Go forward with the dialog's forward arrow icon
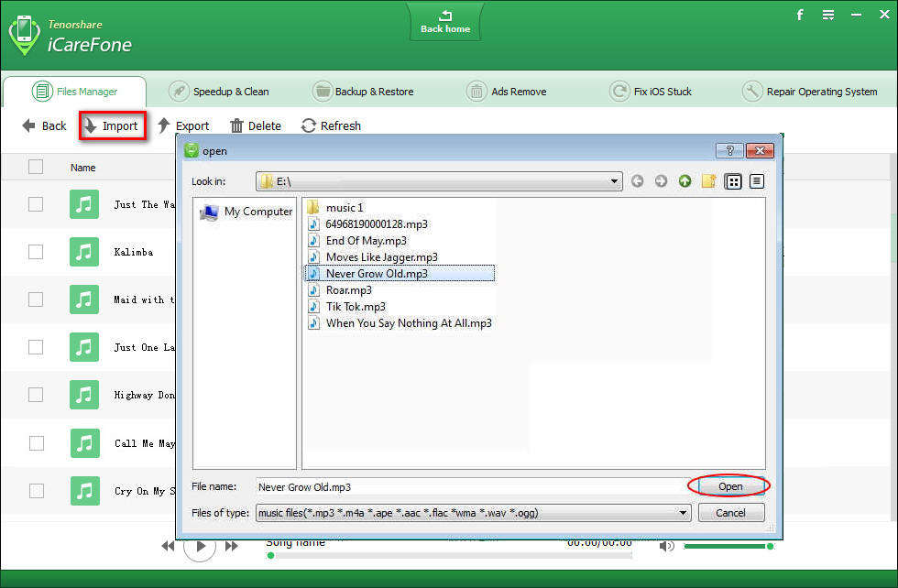 pyautogui.click(x=661, y=181)
